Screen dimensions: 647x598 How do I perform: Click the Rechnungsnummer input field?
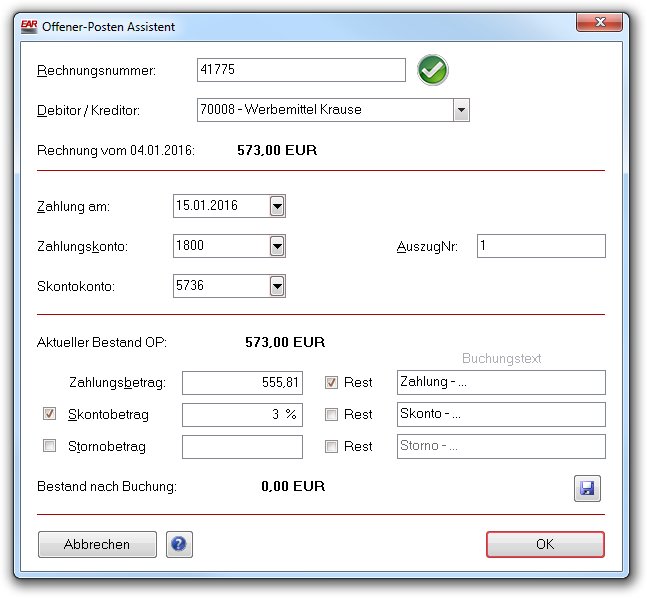301,70
